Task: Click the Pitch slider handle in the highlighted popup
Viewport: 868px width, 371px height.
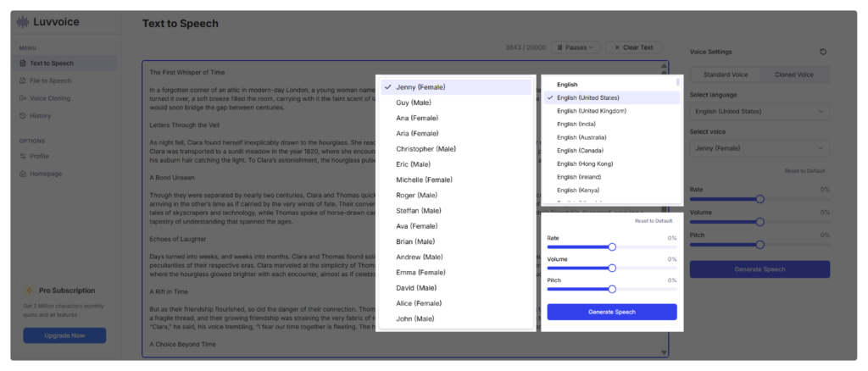Action: [612, 289]
